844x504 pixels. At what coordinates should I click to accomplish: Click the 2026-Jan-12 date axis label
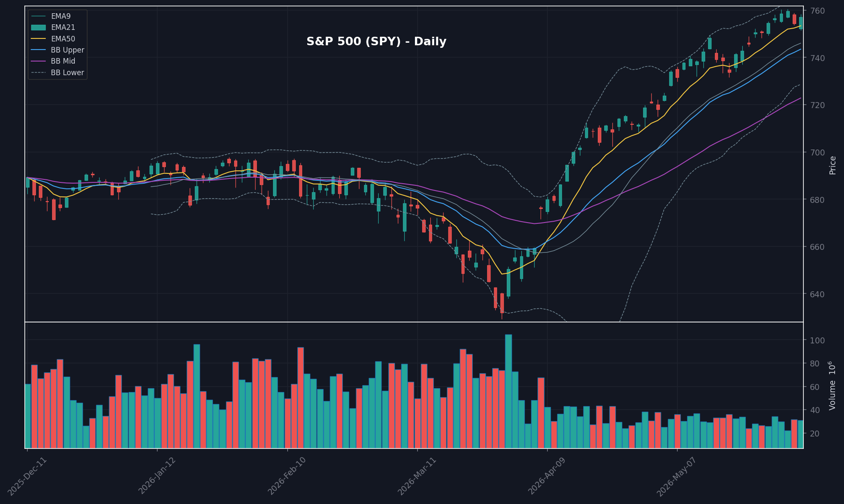pos(158,475)
